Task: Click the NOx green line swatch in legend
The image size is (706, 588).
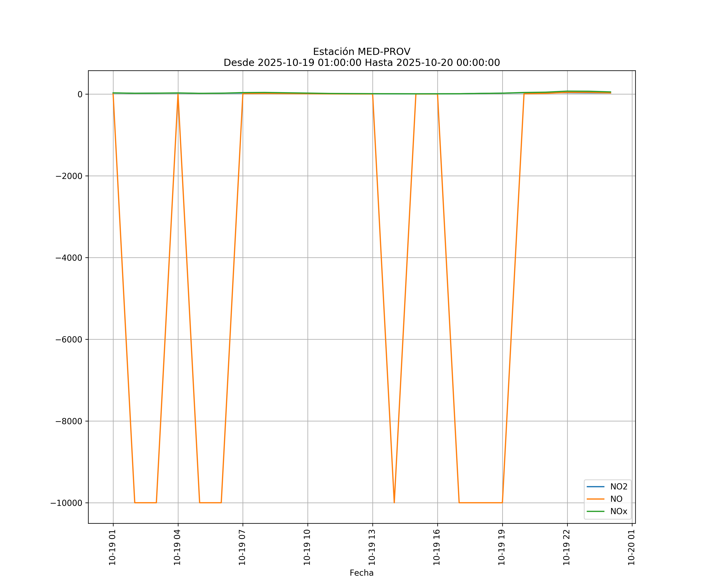Action: [x=595, y=511]
